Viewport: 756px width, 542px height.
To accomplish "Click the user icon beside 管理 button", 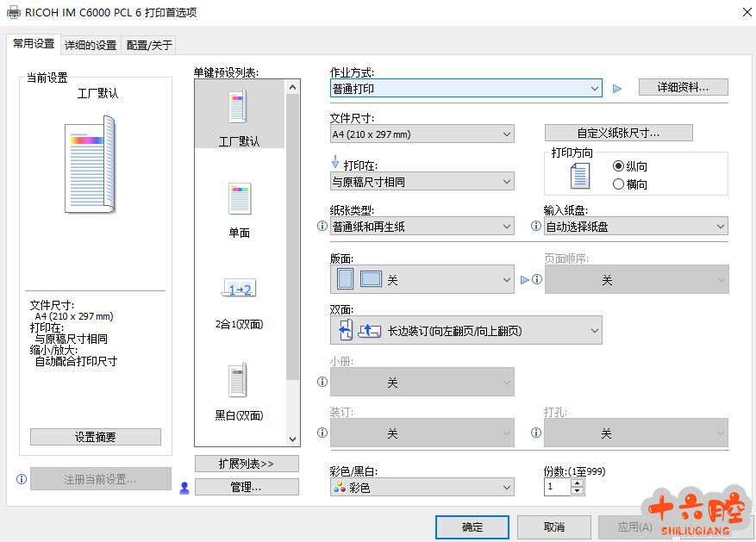I will [184, 488].
